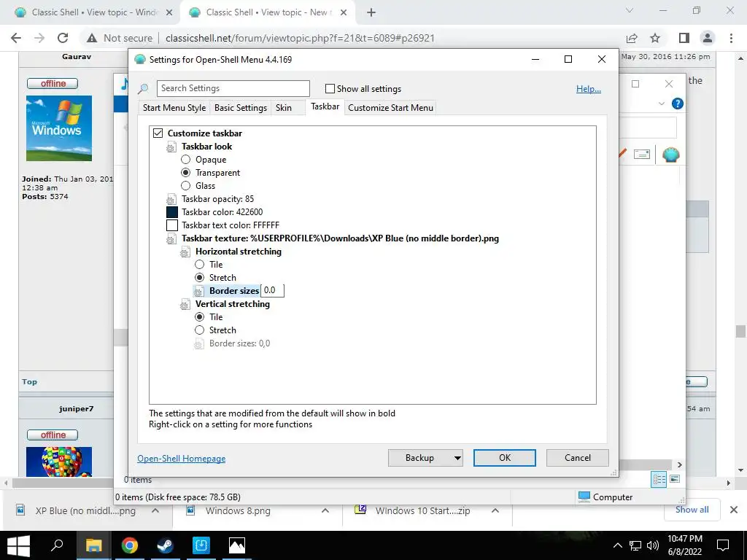The height and width of the screenshot is (560, 747).
Task: Select Tile under Horizontal stretching
Action: [x=200, y=264]
